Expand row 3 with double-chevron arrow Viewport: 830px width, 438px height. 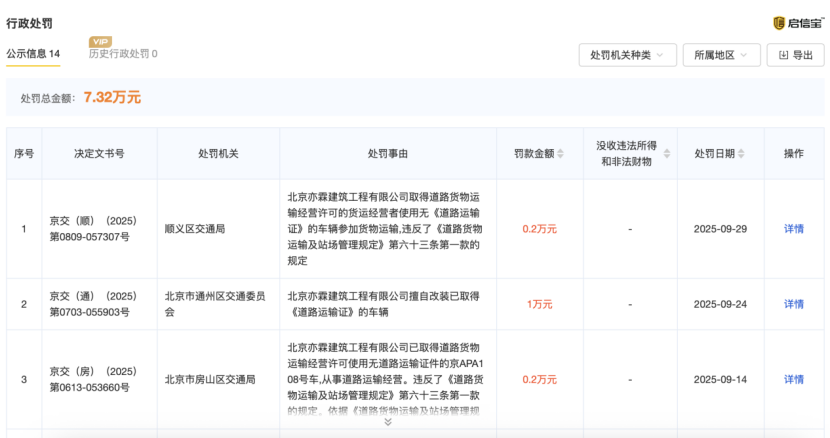[x=387, y=422]
